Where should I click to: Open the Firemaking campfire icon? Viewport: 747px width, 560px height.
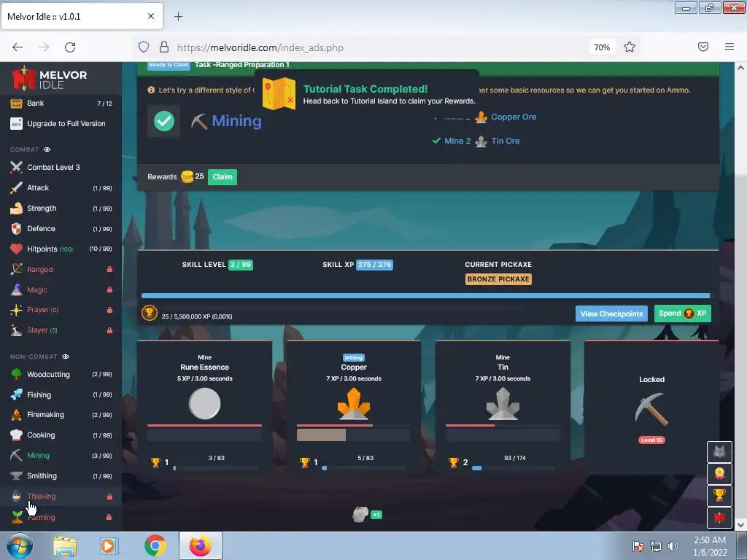[16, 415]
